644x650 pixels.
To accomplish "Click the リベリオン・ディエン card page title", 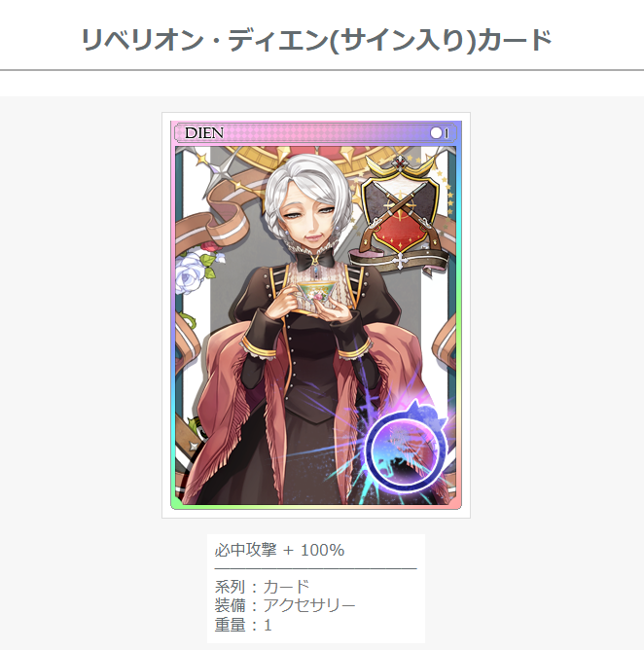I will (316, 40).
